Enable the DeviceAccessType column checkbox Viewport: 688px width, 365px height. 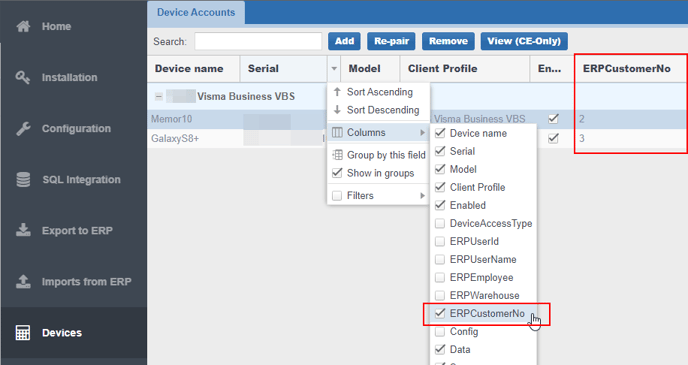point(440,223)
